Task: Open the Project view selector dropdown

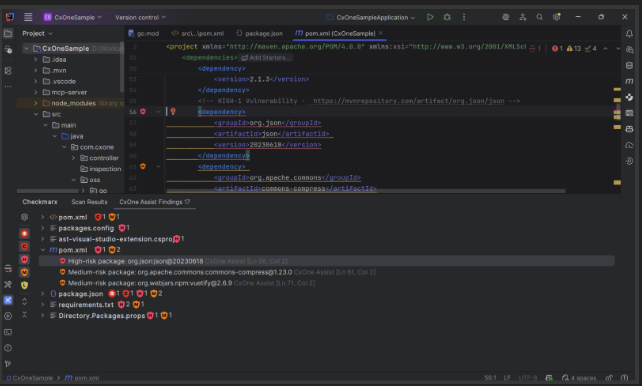Action: point(37,34)
